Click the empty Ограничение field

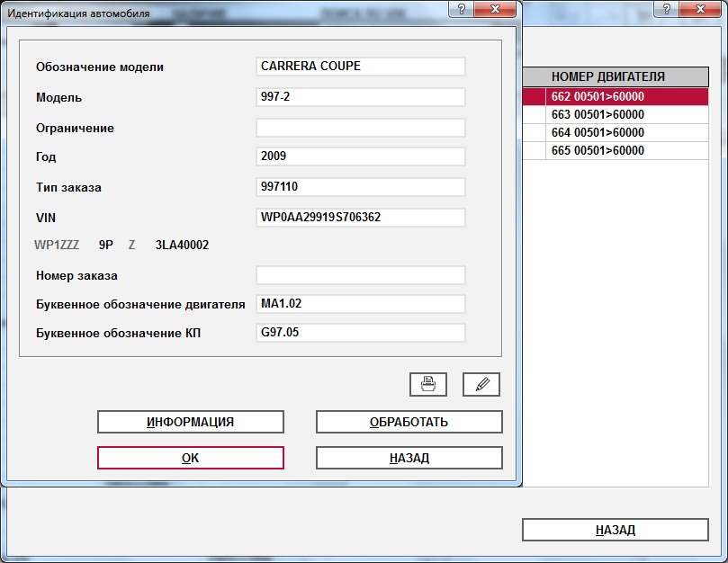pyautogui.click(x=360, y=128)
